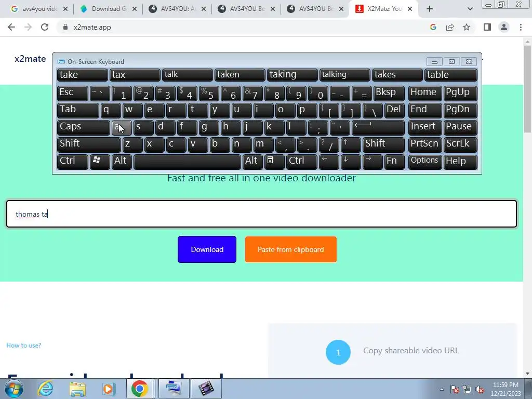Open the Google lens icon in address bar
The image size is (532, 399).
433,27
